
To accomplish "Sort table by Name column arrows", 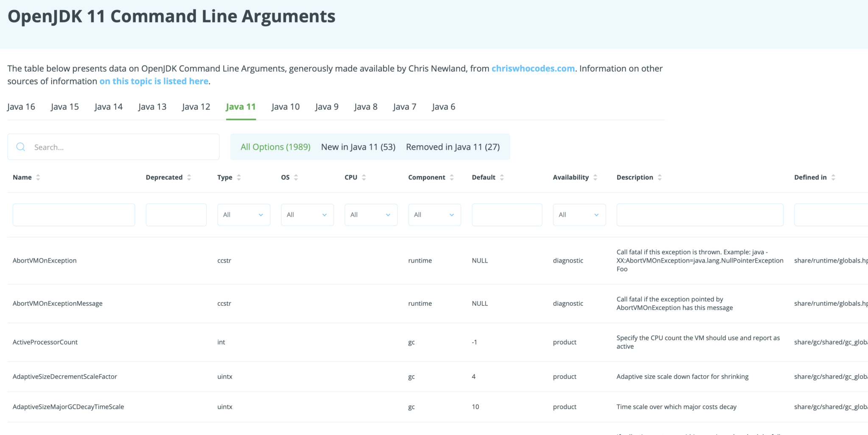I will (38, 177).
